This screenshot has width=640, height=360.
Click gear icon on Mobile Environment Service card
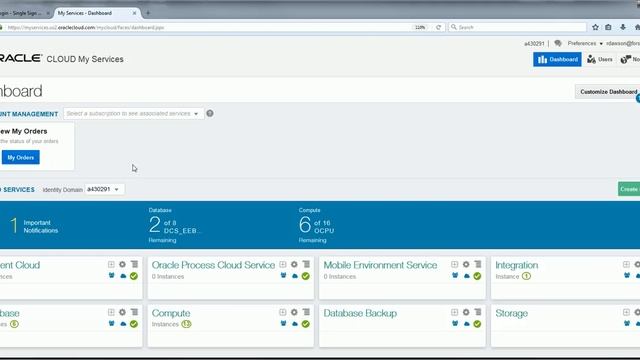click(x=466, y=264)
